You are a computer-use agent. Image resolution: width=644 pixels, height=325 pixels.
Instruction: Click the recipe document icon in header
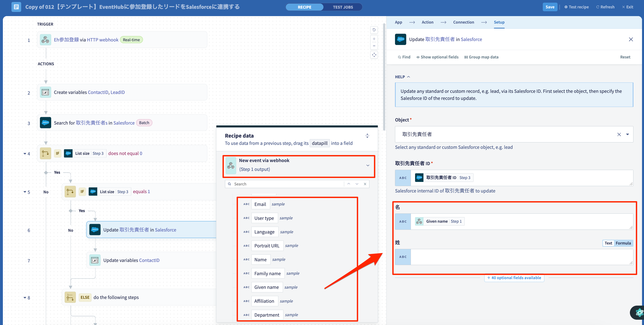point(16,7)
